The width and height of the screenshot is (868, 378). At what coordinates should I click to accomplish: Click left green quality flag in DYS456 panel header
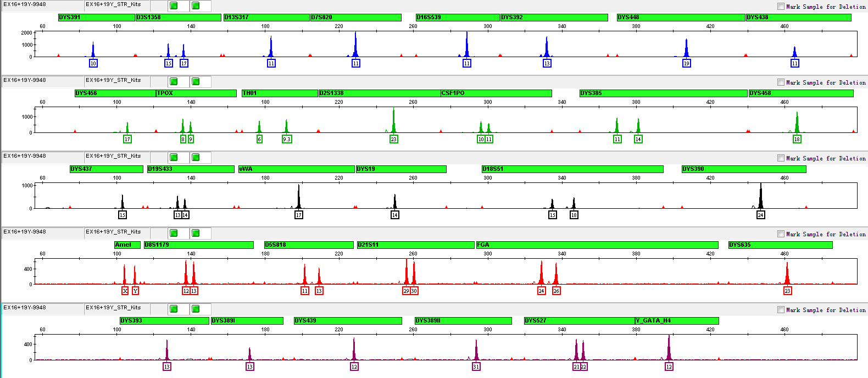(x=174, y=81)
